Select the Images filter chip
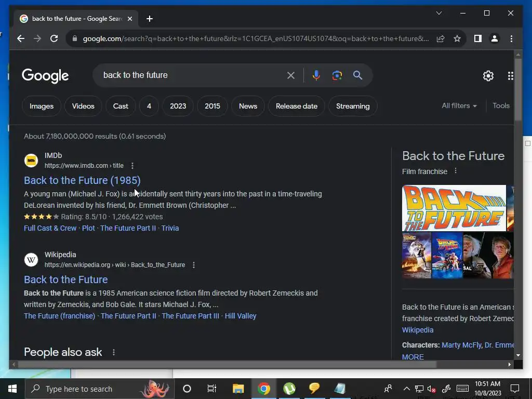 (x=42, y=106)
